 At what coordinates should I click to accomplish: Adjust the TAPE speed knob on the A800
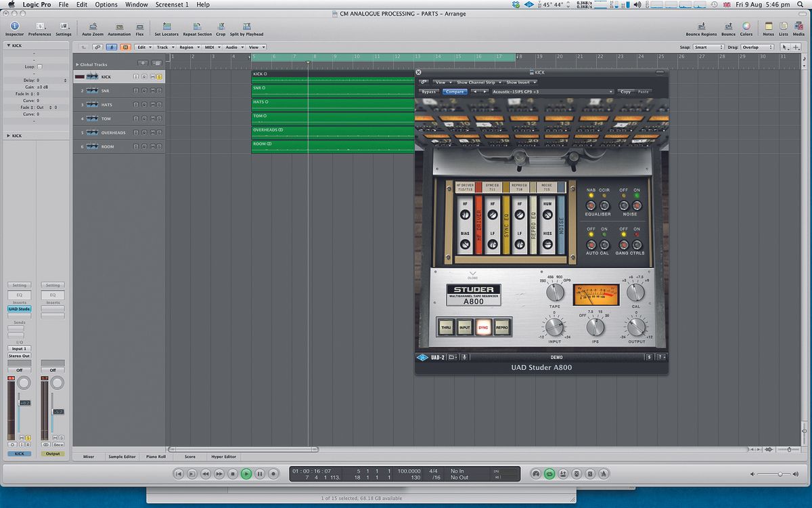(x=555, y=293)
